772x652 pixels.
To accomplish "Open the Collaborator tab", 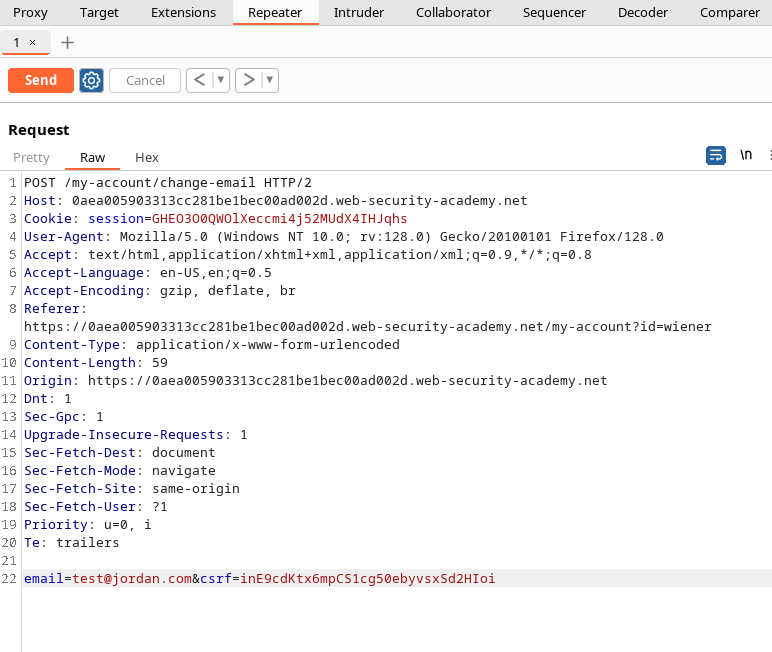I will pyautogui.click(x=453, y=12).
